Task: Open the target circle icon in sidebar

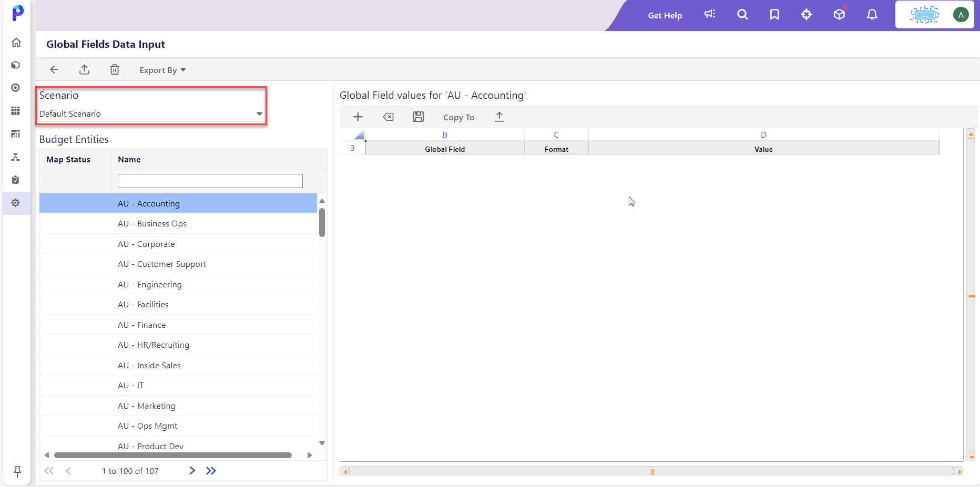Action: click(x=16, y=88)
